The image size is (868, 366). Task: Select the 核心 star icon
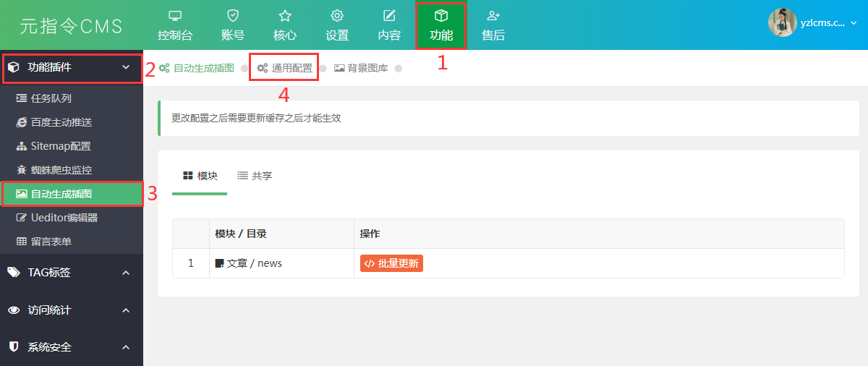pos(285,16)
